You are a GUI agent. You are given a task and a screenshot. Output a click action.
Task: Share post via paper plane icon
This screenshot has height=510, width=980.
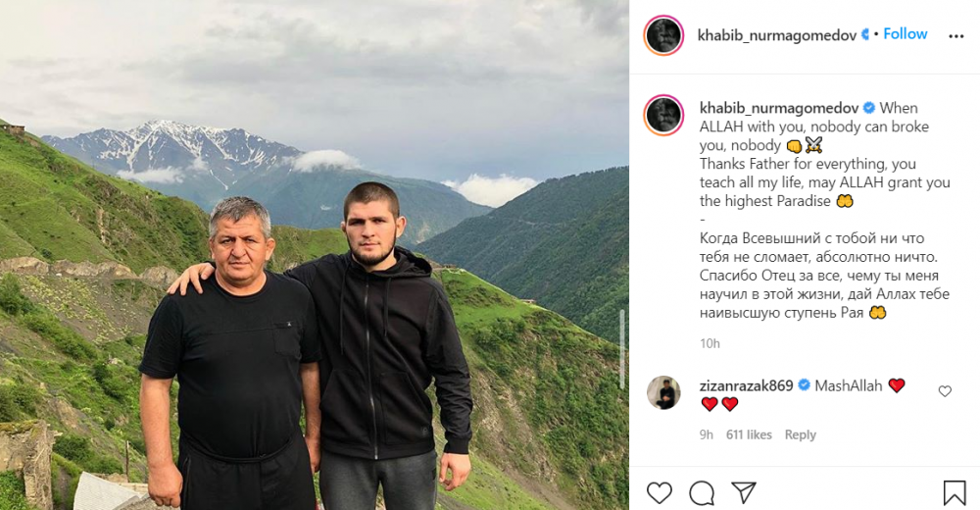coord(744,491)
